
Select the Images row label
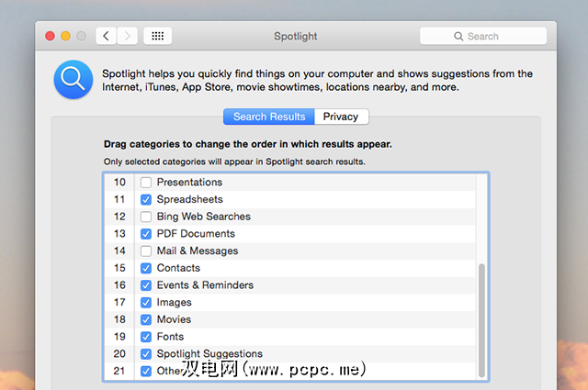(x=174, y=302)
